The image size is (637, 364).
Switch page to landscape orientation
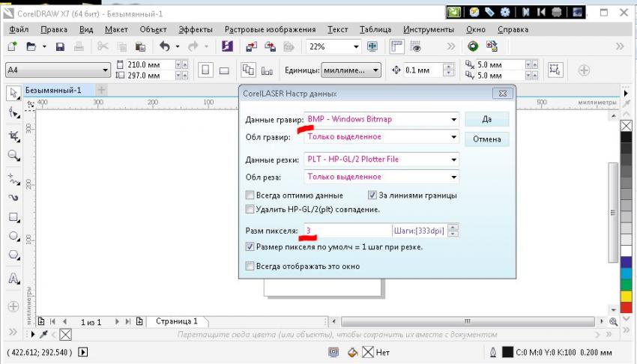click(x=223, y=70)
